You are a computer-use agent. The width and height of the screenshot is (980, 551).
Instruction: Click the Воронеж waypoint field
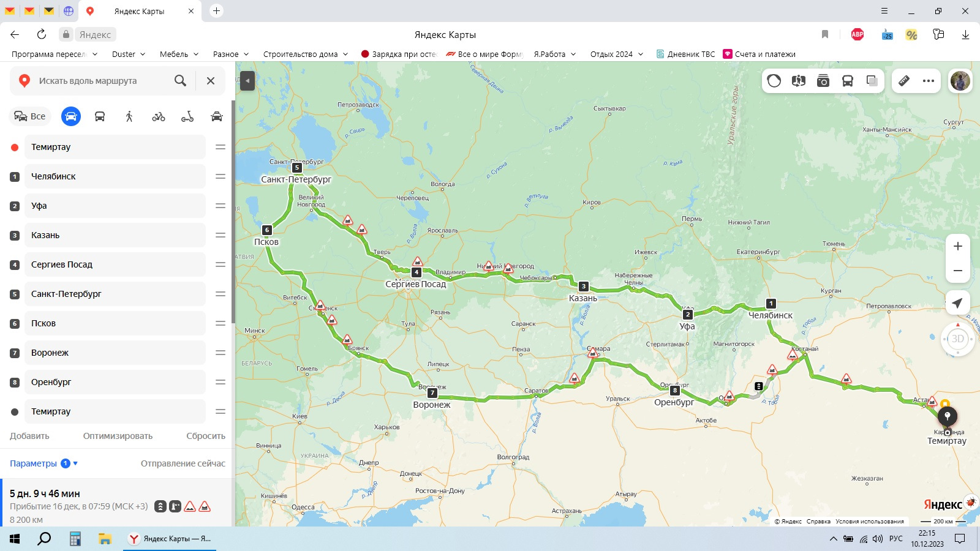pos(115,353)
